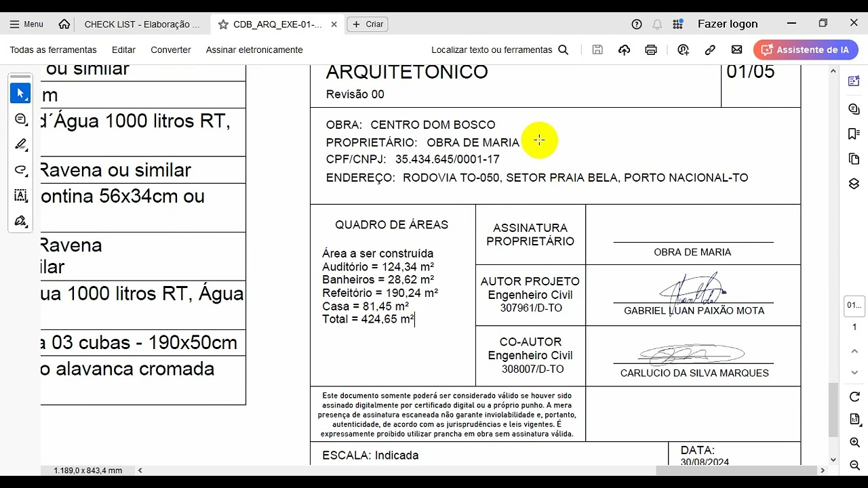The height and width of the screenshot is (488, 868).
Task: Open the Bookmarks panel in right sidebar
Action: pos(854,134)
